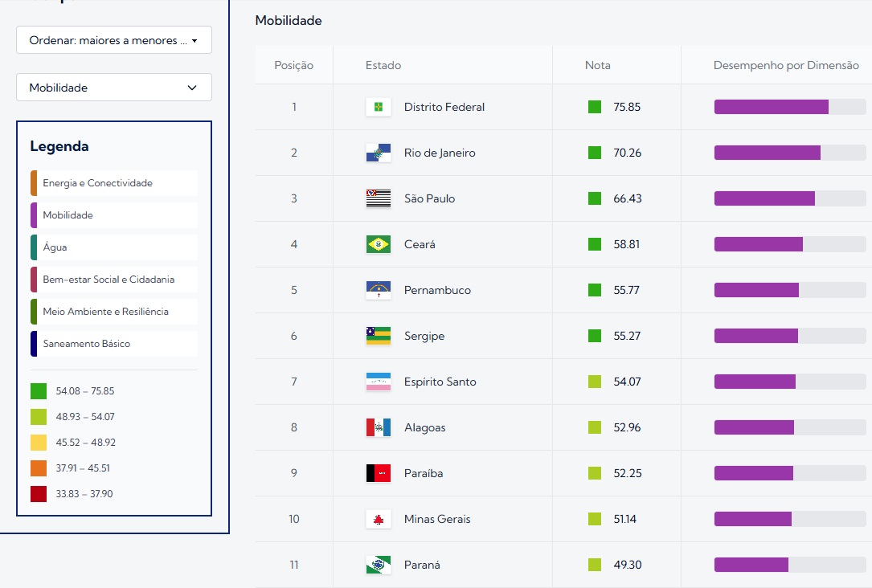
Task: Click the Alagoas flag icon
Action: click(x=378, y=427)
